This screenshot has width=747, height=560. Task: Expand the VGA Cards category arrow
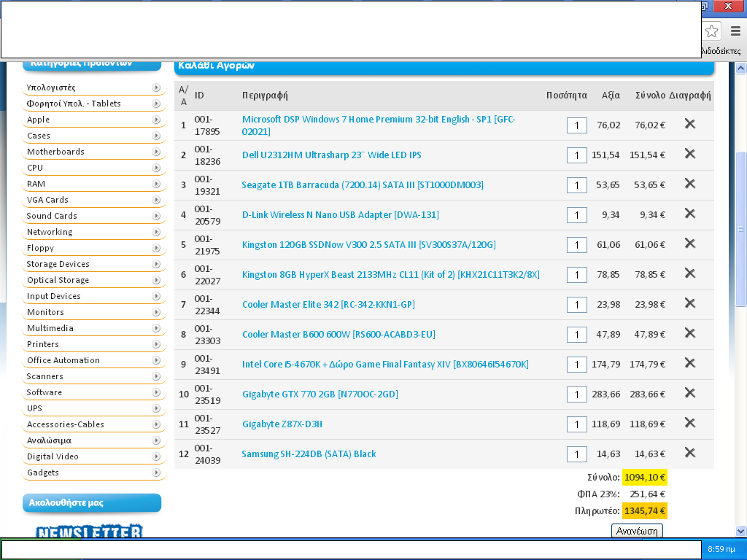[x=156, y=200]
